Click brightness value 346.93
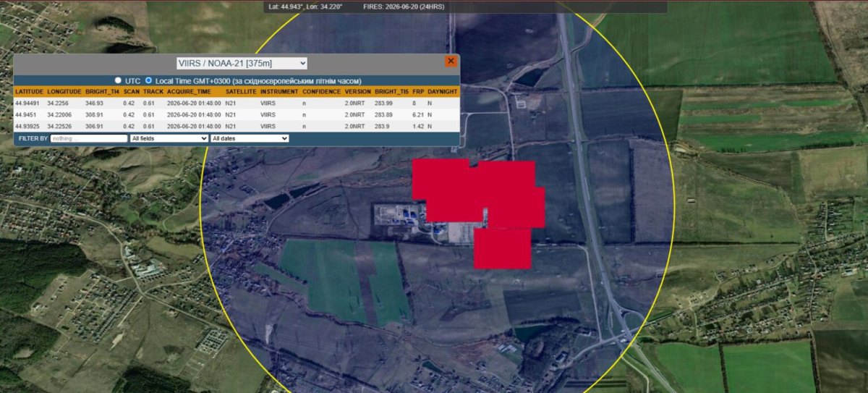The height and width of the screenshot is (393, 868). tap(95, 103)
